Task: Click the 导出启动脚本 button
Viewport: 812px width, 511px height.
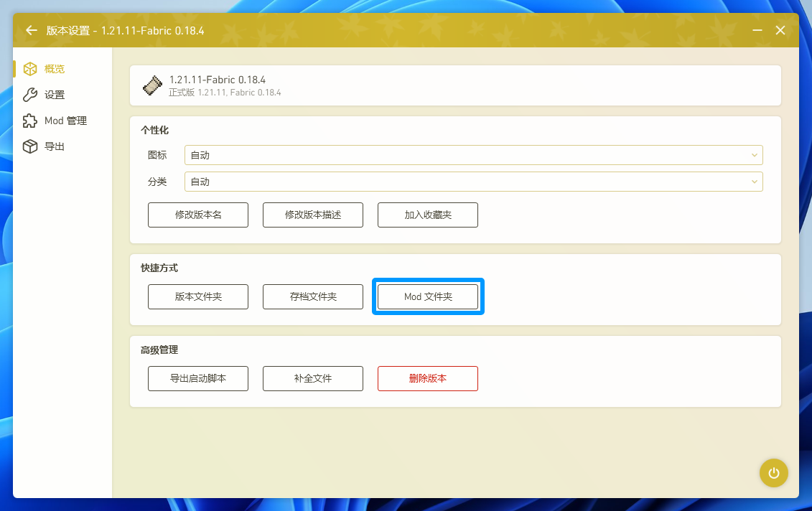Action: pyautogui.click(x=198, y=378)
